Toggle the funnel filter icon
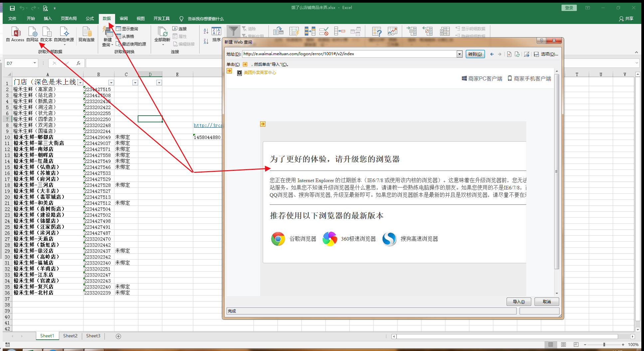Viewport: 644px width, 351px height. (233, 31)
